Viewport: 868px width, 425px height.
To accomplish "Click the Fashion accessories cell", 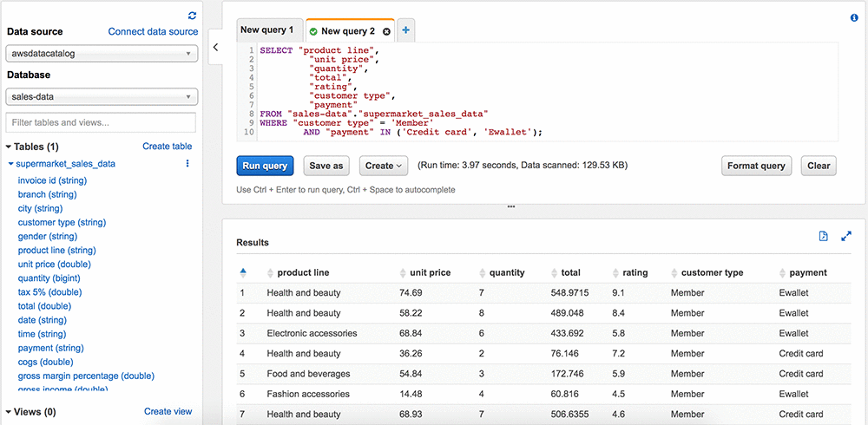I will (308, 394).
